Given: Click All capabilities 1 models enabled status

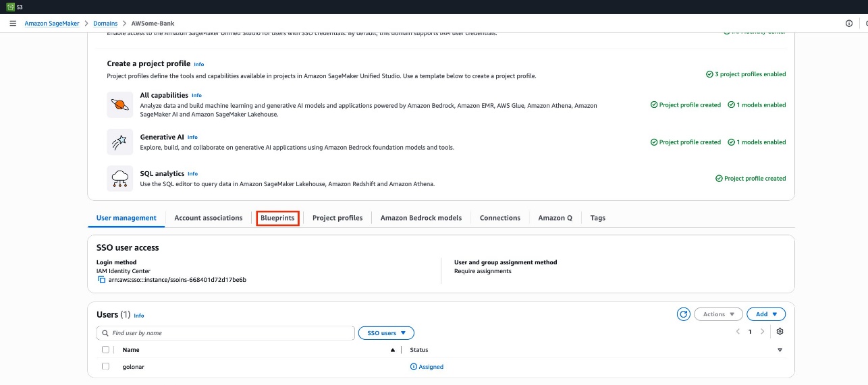Looking at the screenshot, I should [x=757, y=105].
